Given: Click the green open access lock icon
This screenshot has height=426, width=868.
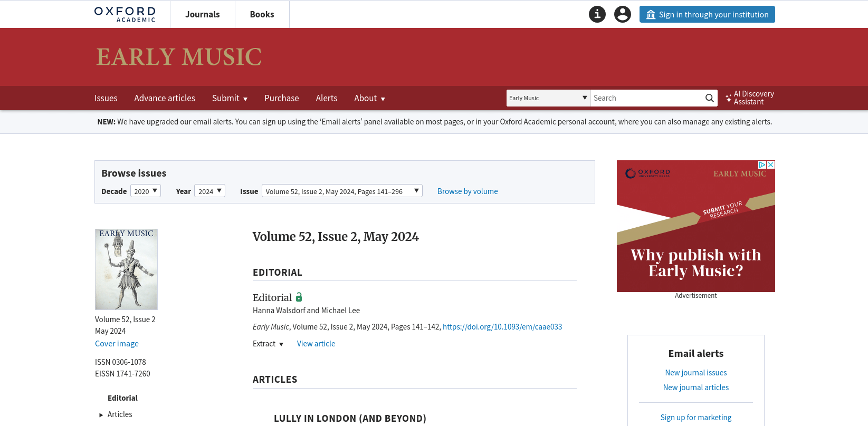Looking at the screenshot, I should [299, 297].
